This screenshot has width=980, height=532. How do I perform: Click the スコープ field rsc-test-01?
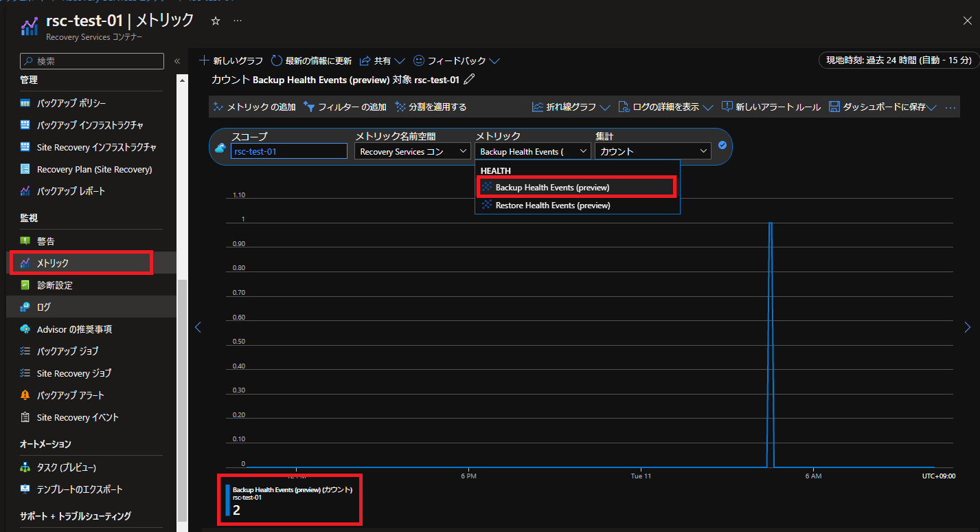289,151
